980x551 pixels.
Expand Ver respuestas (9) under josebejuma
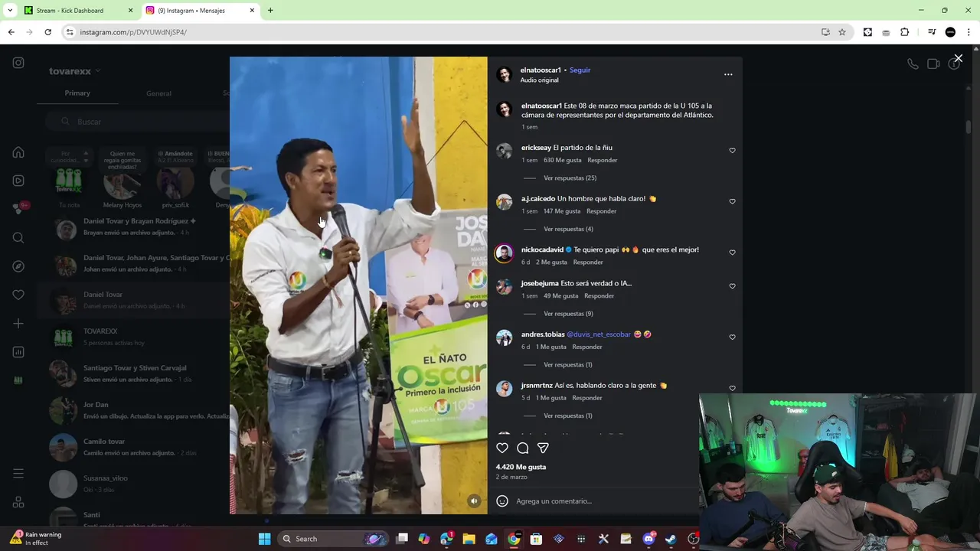pyautogui.click(x=568, y=314)
